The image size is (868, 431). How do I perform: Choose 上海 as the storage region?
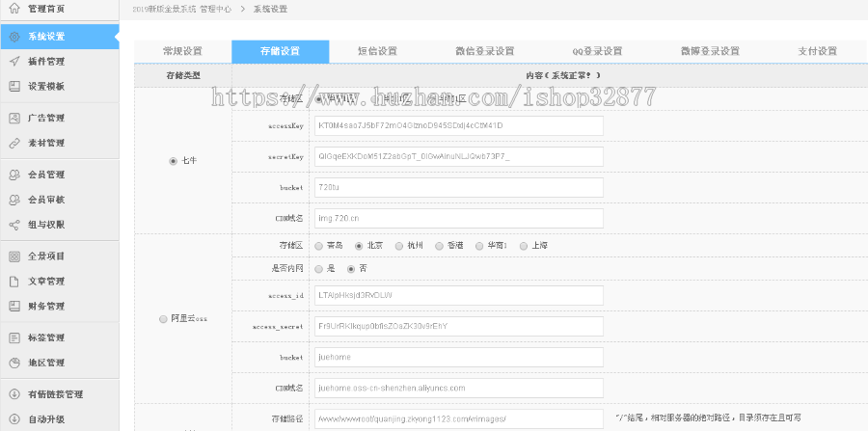524,246
